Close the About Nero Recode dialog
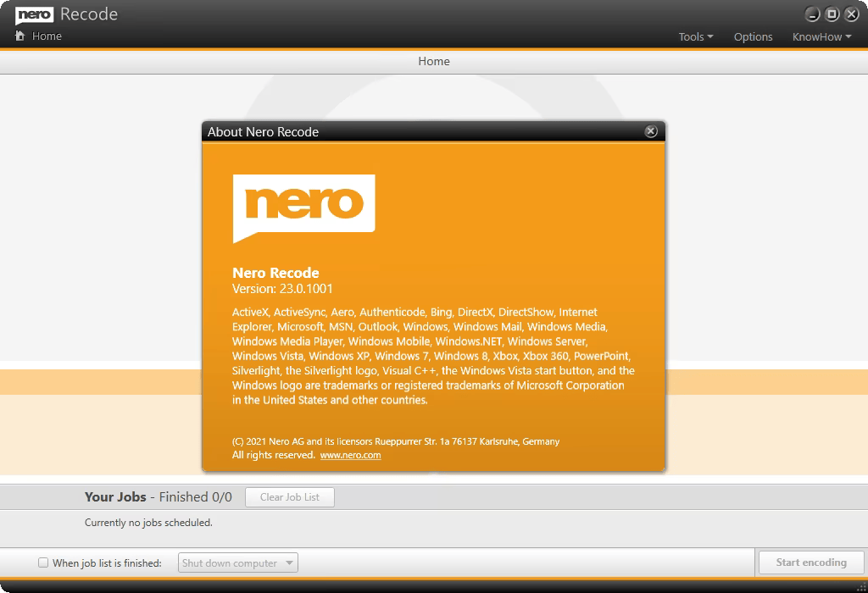The height and width of the screenshot is (593, 868). 650,131
